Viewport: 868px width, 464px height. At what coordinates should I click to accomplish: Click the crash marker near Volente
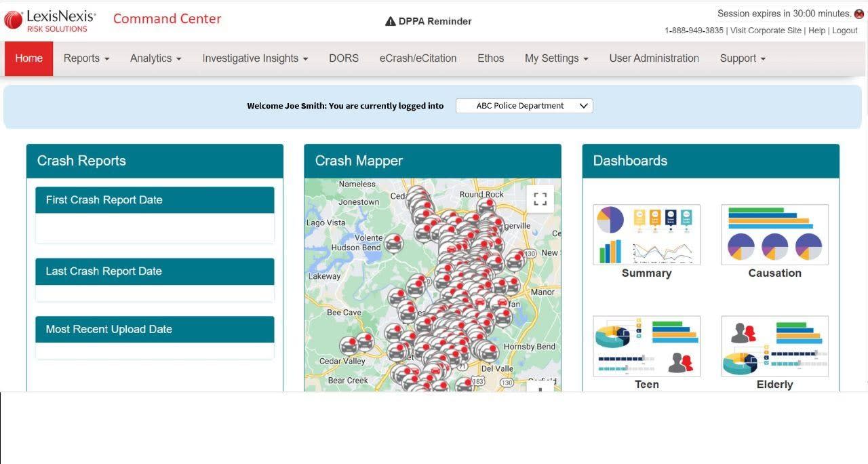click(x=394, y=243)
